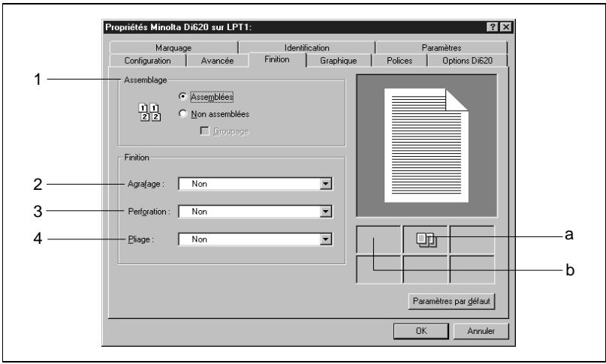This screenshot has width=606, height=364.
Task: Select the Finition tab
Action: (277, 59)
